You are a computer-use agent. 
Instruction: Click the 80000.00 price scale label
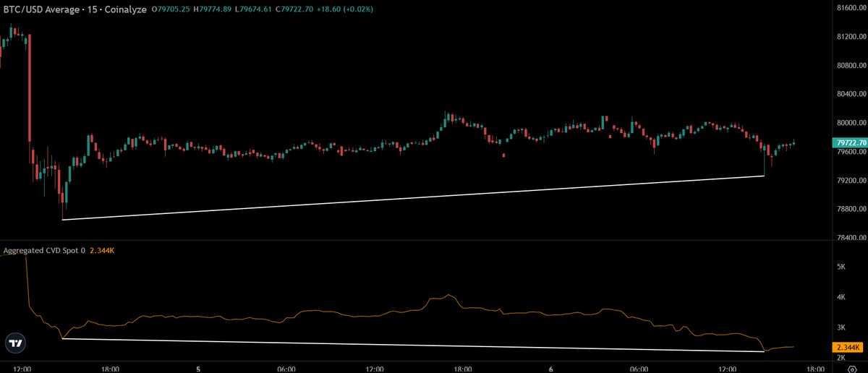tap(846, 123)
